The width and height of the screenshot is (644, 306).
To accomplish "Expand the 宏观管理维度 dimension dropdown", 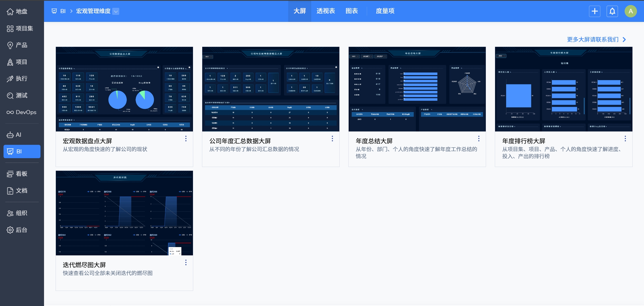I will [x=116, y=11].
